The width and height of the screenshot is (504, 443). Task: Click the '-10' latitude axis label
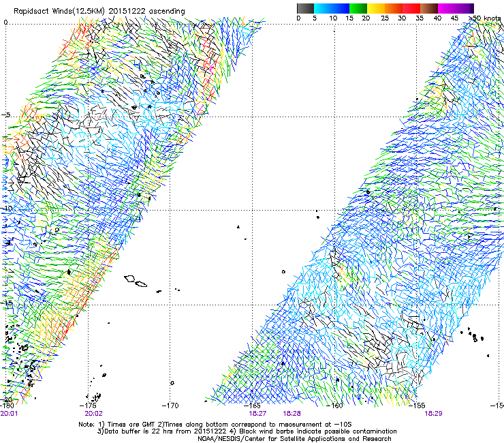tap(7, 208)
